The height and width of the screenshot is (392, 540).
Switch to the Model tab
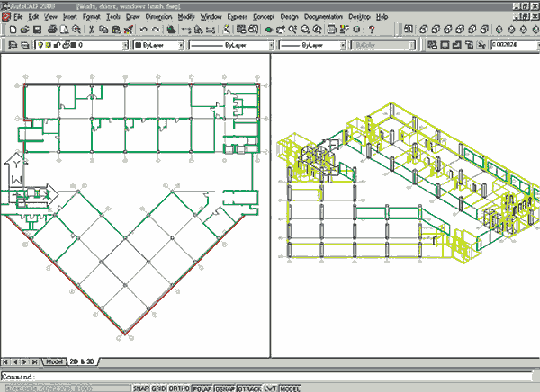pyautogui.click(x=56, y=361)
